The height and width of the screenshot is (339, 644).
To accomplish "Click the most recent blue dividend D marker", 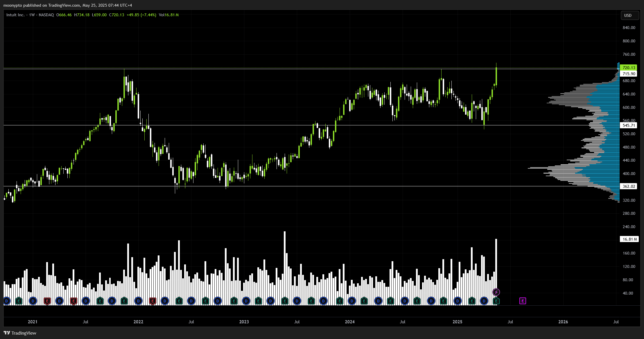I will click(x=484, y=301).
